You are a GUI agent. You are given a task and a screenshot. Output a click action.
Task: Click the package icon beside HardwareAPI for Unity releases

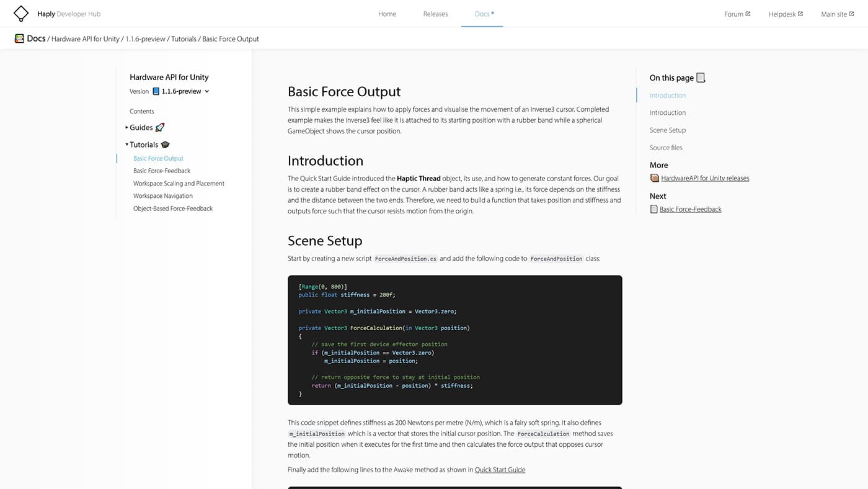point(654,177)
